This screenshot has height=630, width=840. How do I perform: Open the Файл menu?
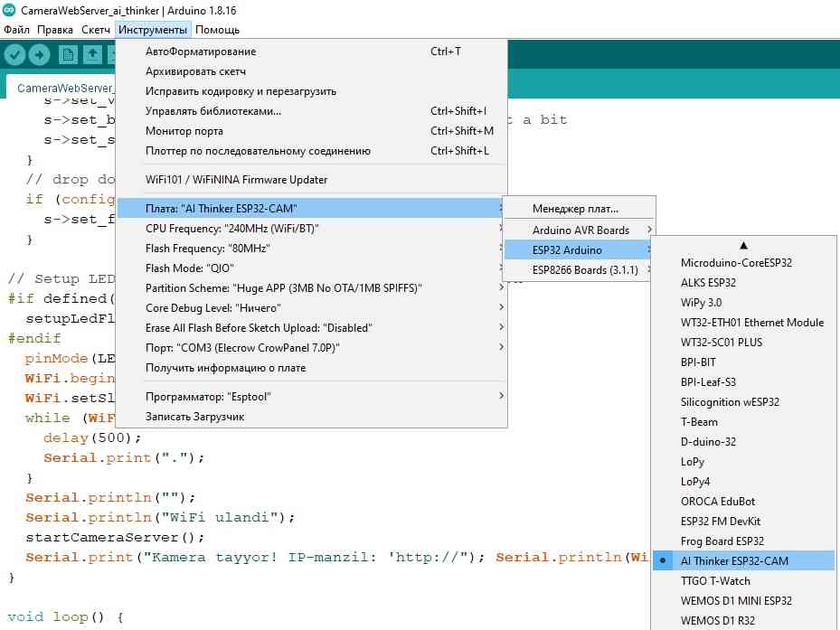[16, 30]
